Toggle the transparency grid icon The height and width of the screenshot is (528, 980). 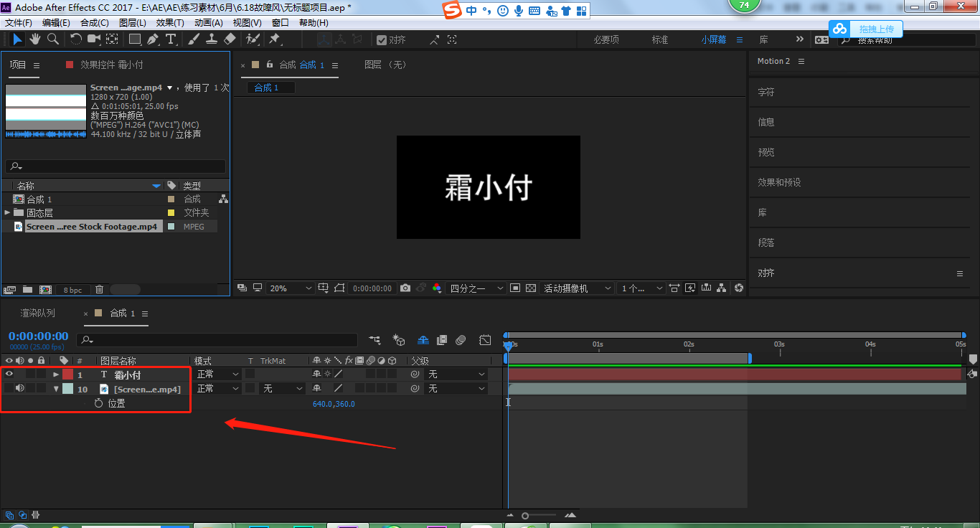(x=531, y=288)
